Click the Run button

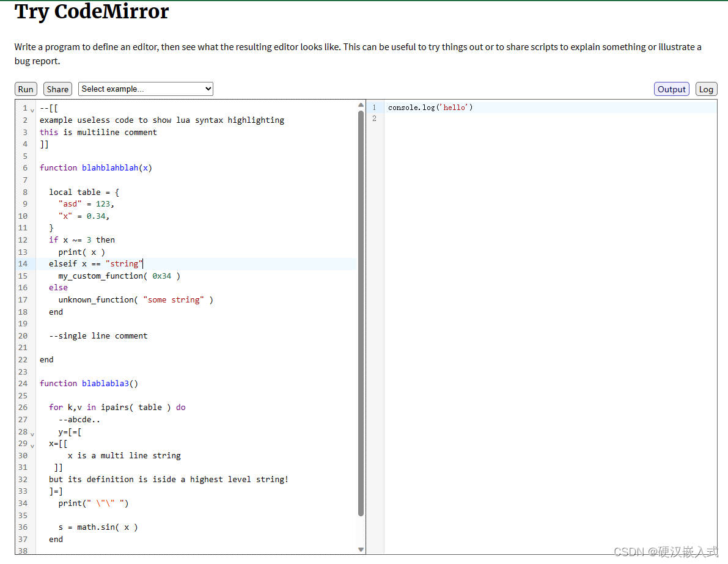(26, 89)
